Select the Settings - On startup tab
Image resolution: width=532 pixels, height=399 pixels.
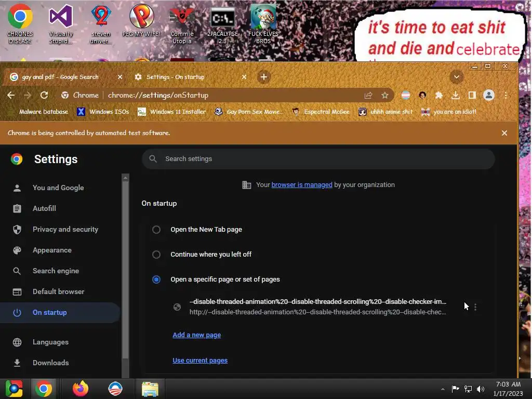[x=176, y=77]
